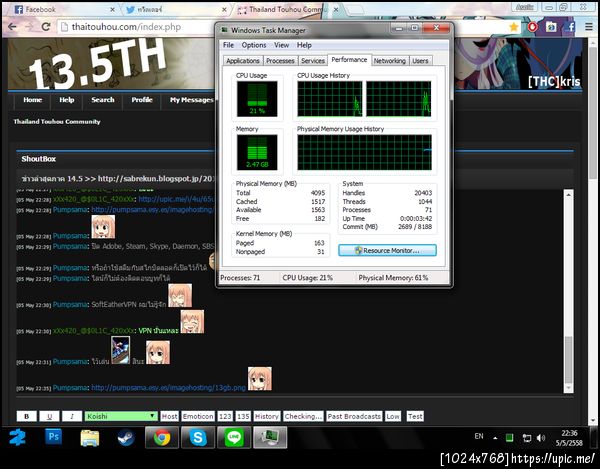This screenshot has height=469, width=600.
Task: Click the Checking... shoutbox button
Action: pyautogui.click(x=303, y=416)
